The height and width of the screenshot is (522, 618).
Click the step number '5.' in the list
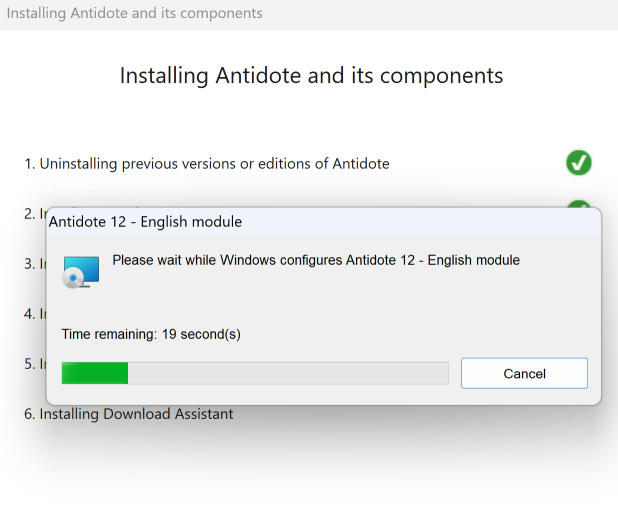(x=30, y=364)
